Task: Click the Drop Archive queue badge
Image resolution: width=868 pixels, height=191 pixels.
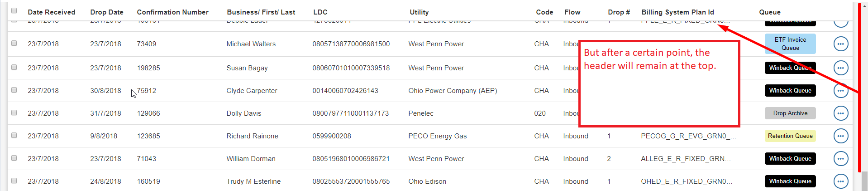Action: (790, 113)
